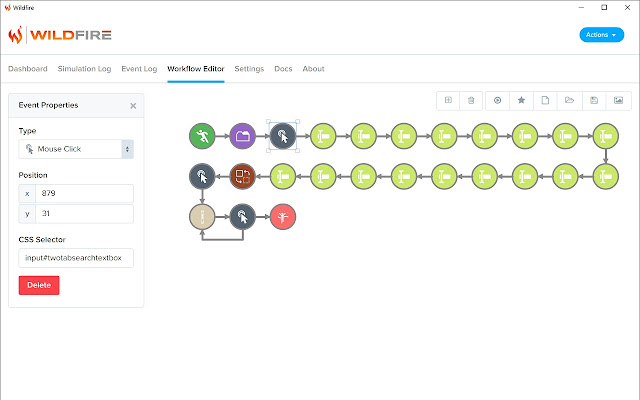Click the star favorite toolbar icon

[521, 100]
